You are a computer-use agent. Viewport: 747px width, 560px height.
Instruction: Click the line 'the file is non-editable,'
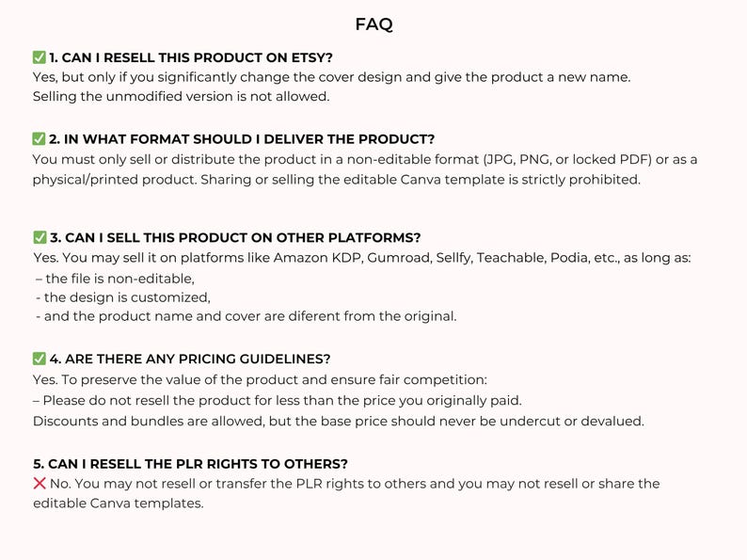click(x=116, y=279)
